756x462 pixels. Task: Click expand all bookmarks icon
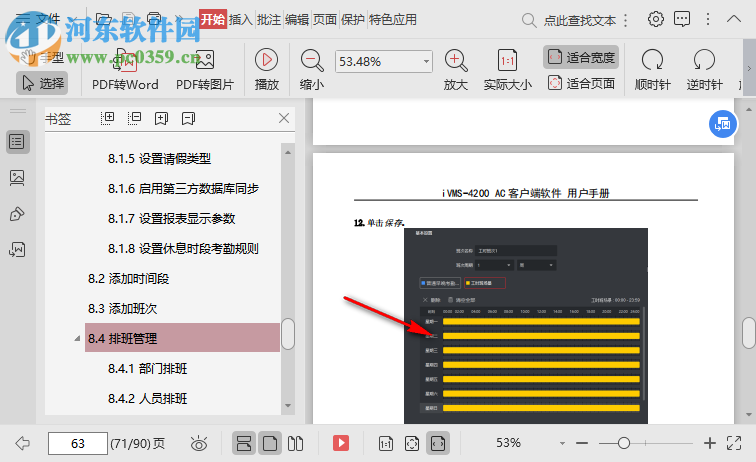pos(107,118)
